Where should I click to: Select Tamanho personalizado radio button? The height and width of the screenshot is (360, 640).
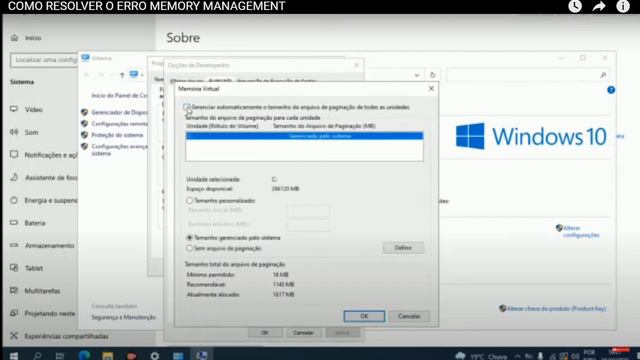point(189,200)
